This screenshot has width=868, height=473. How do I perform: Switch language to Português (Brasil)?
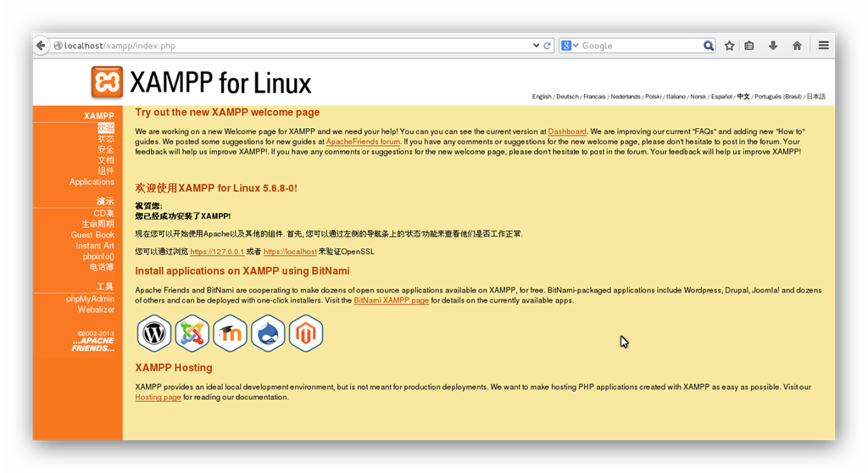[x=778, y=97]
